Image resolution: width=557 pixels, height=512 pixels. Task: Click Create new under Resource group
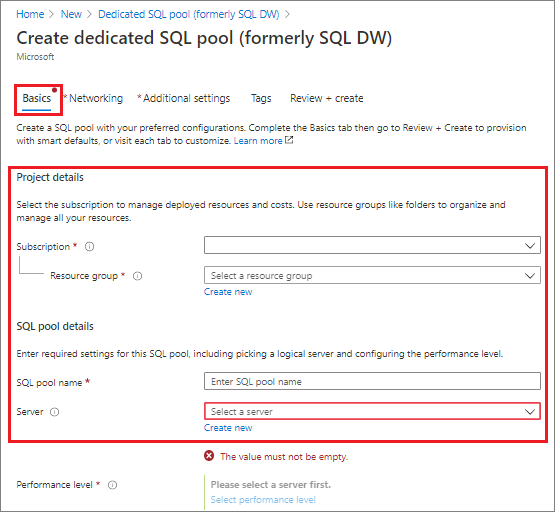pyautogui.click(x=228, y=292)
